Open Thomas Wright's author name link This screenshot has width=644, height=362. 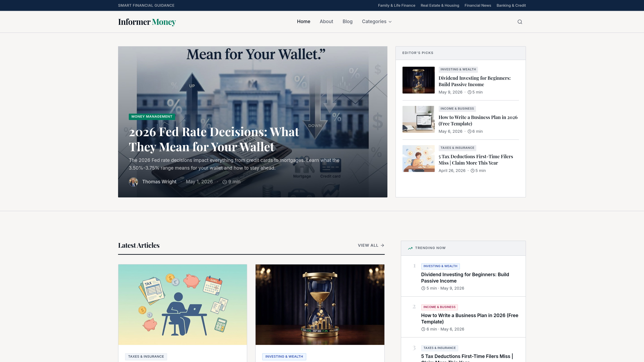[159, 182]
